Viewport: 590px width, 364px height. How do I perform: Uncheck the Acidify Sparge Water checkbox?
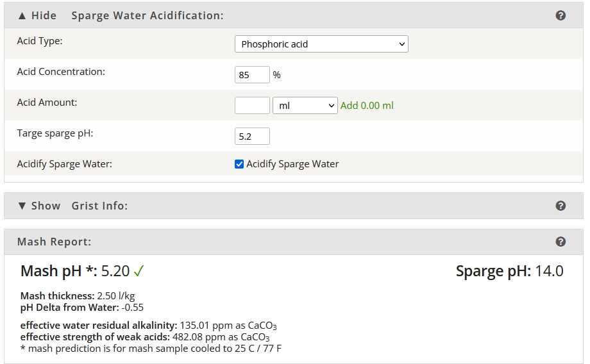(239, 164)
